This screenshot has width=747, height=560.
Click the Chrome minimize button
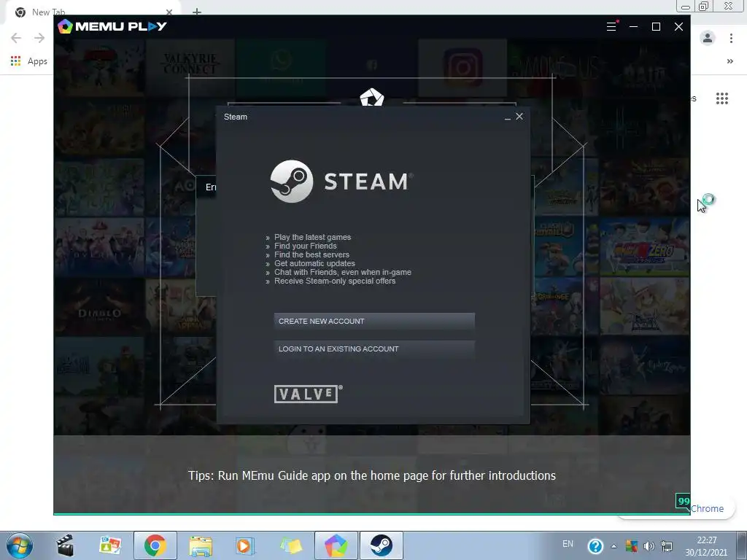pyautogui.click(x=686, y=6)
